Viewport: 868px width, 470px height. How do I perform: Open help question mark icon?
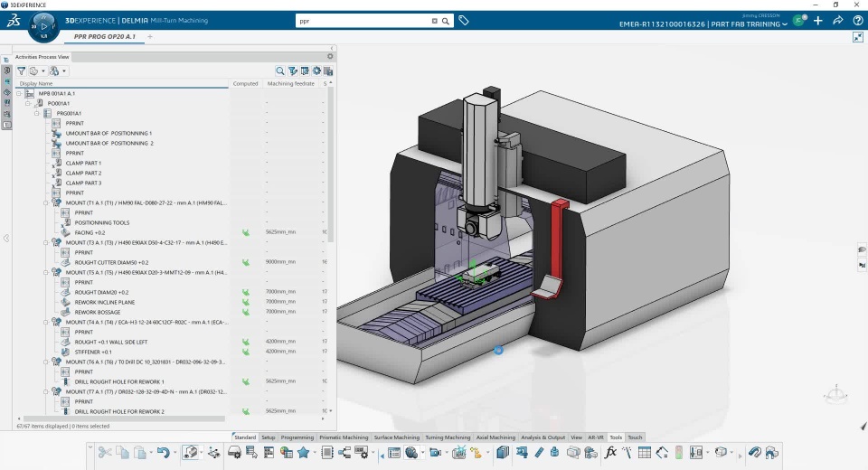pyautogui.click(x=857, y=21)
